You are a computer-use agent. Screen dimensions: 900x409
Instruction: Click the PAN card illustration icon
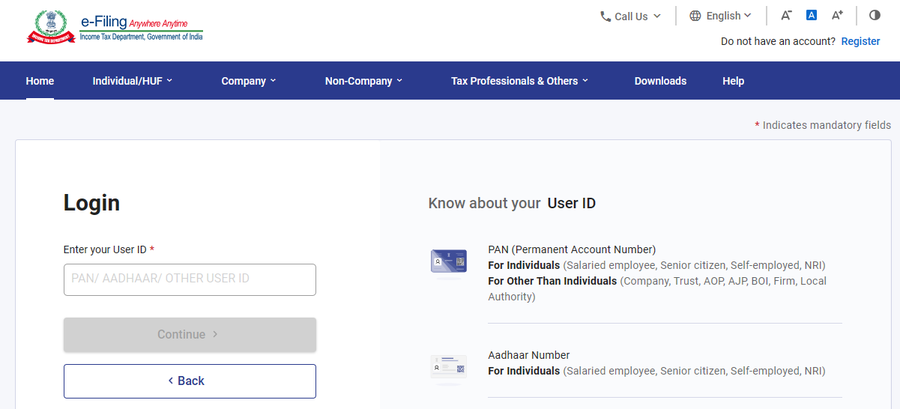(x=448, y=262)
